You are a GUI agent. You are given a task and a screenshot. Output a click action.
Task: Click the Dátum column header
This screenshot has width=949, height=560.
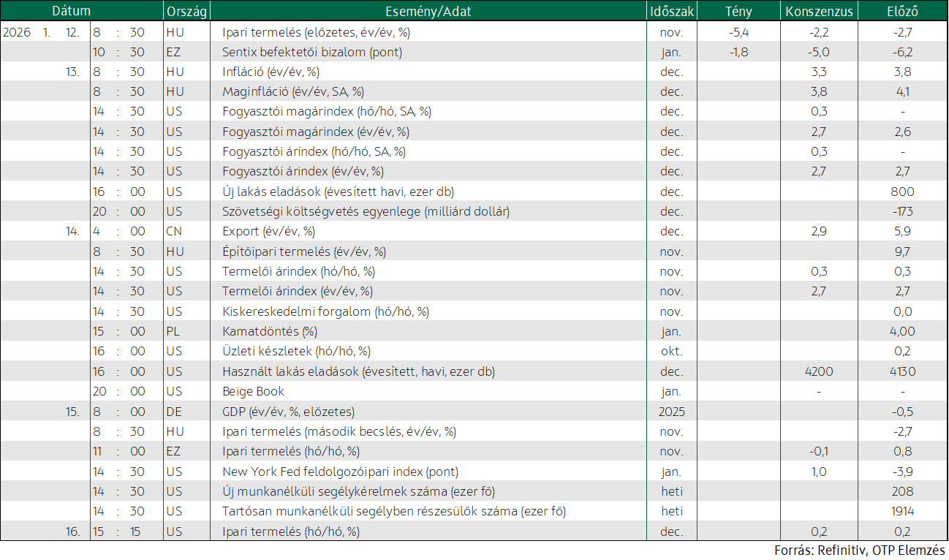coord(72,11)
